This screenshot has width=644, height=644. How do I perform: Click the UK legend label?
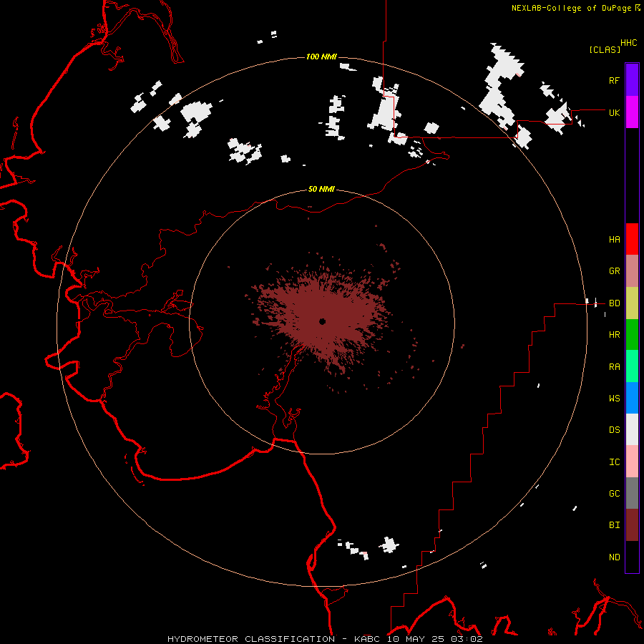[614, 112]
